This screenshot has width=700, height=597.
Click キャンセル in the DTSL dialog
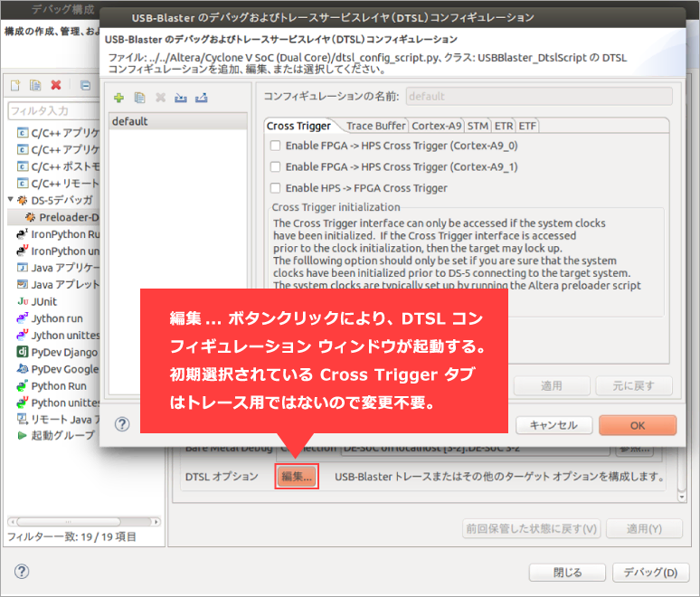(554, 425)
